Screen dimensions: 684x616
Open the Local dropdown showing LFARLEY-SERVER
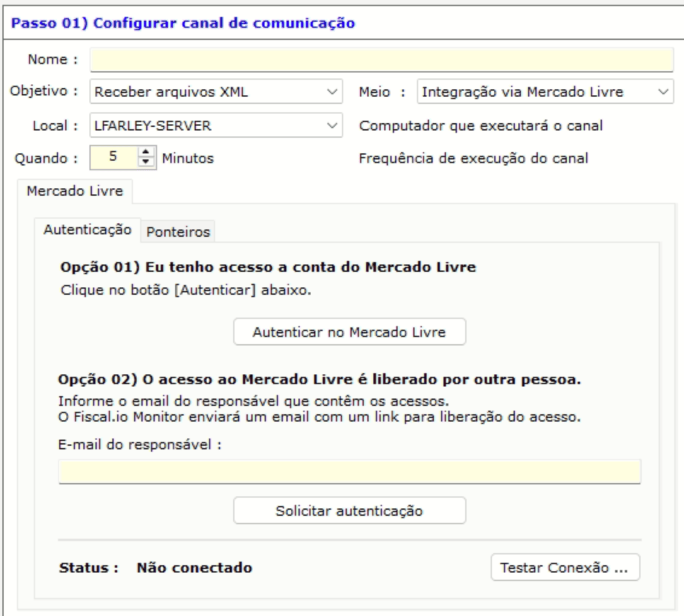point(216,126)
